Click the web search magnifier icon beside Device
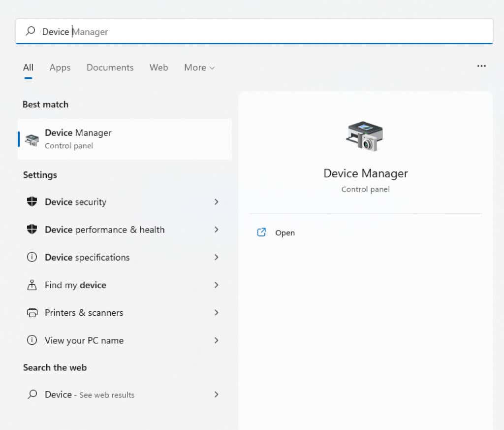 coord(32,395)
